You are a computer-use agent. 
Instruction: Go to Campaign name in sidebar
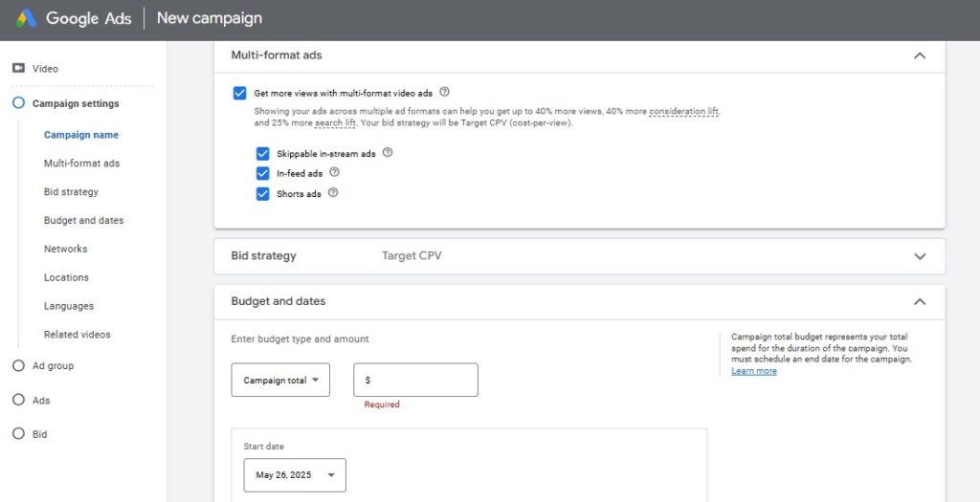click(x=81, y=135)
